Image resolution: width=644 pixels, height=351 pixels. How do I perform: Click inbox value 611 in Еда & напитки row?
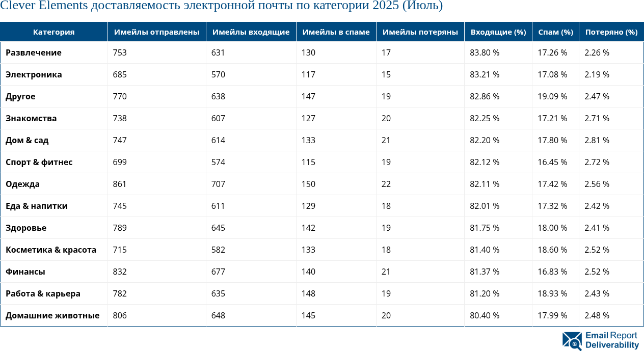pos(218,206)
